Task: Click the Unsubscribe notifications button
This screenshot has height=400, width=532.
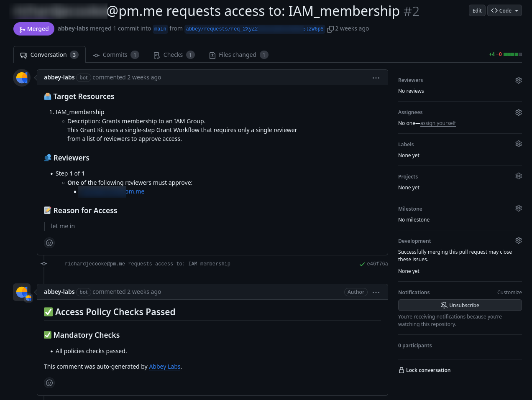Action: point(460,305)
